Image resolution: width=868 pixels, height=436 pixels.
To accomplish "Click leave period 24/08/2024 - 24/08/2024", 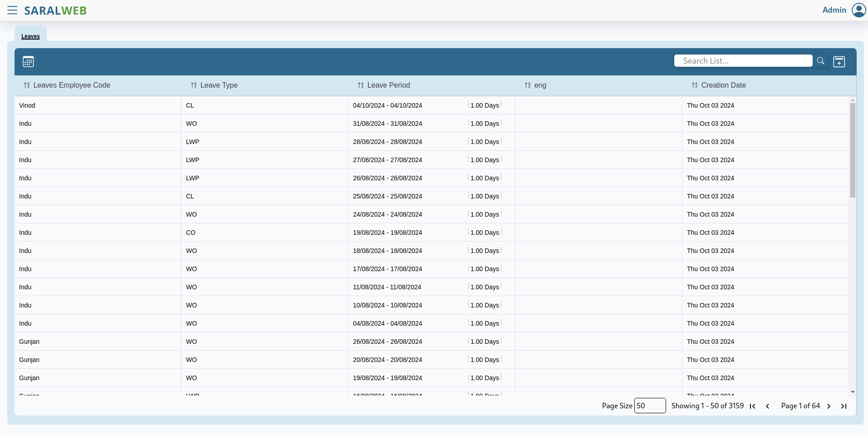I will tap(387, 214).
